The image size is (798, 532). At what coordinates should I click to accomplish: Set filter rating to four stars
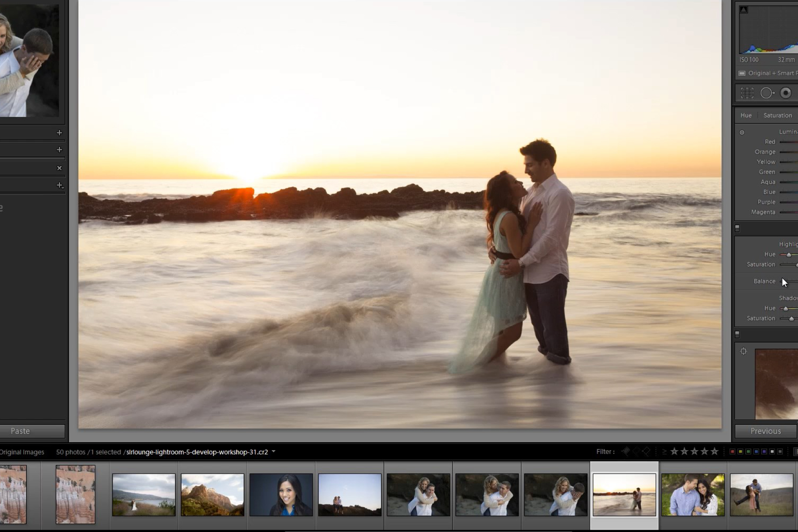(x=704, y=451)
